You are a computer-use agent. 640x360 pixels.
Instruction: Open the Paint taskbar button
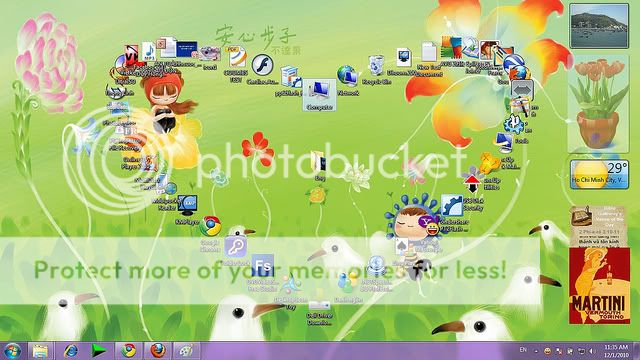[x=186, y=351]
